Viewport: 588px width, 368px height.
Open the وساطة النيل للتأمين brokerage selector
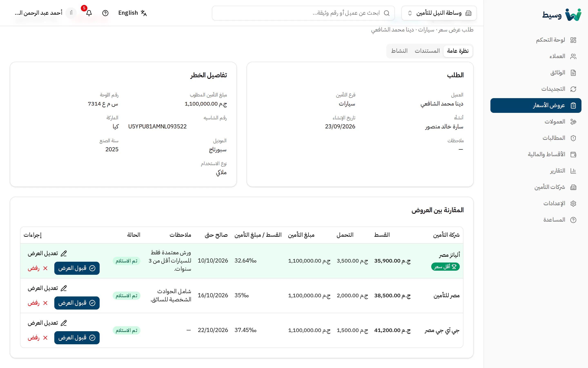point(439,13)
